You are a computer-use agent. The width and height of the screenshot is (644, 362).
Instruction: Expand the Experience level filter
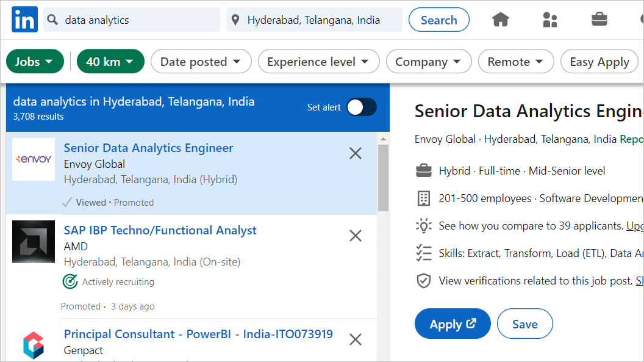click(x=318, y=61)
